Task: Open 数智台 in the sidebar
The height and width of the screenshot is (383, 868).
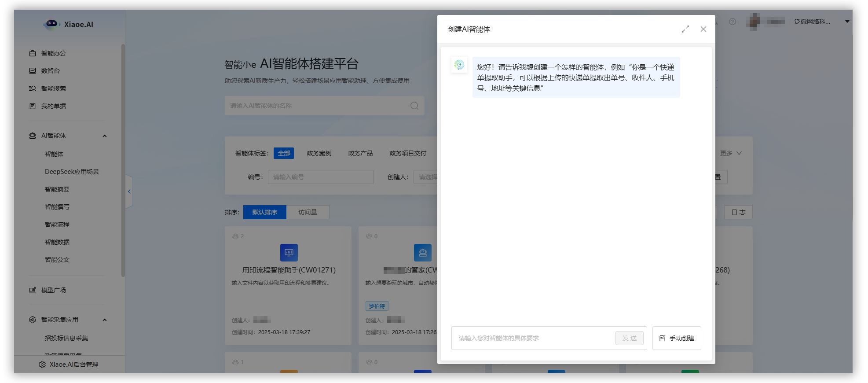Action: pyautogui.click(x=50, y=71)
